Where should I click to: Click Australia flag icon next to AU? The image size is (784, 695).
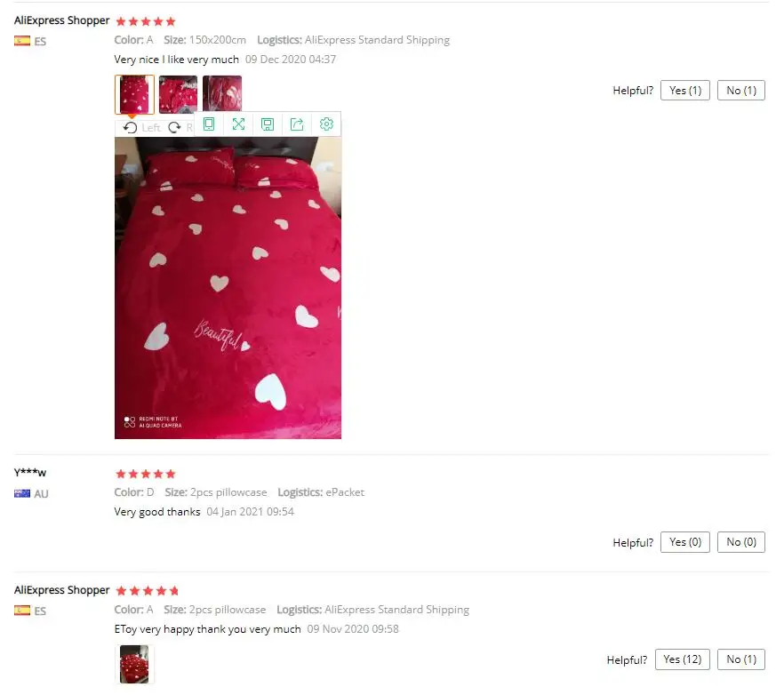click(x=22, y=493)
